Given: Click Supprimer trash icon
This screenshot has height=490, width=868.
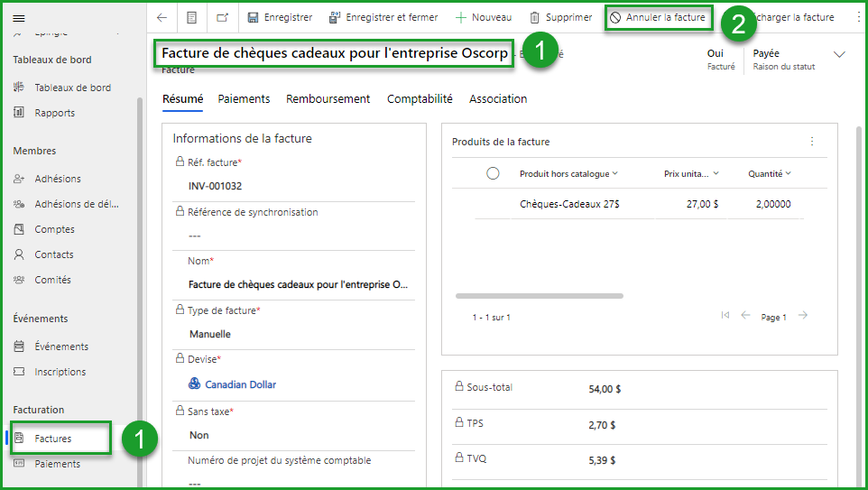Looking at the screenshot, I should (x=535, y=17).
